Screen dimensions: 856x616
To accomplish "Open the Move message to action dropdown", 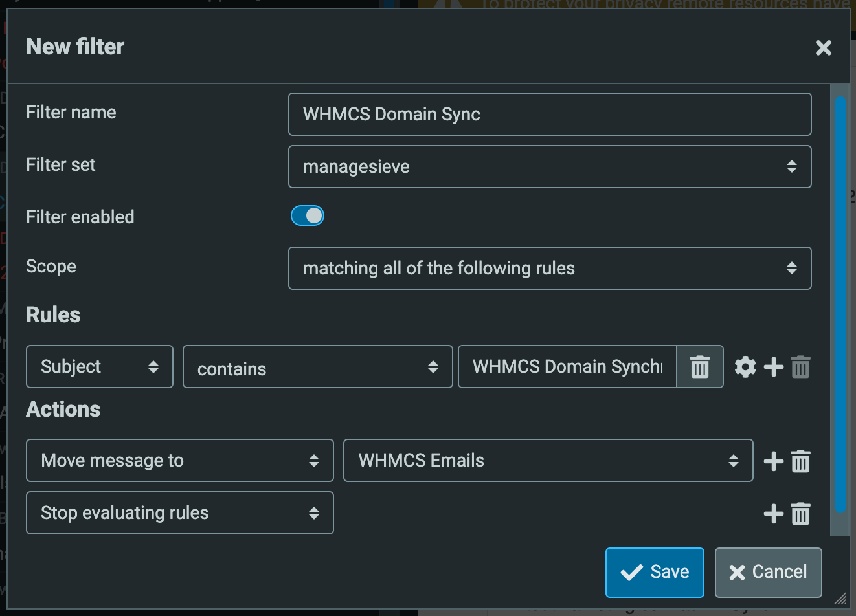I will pyautogui.click(x=179, y=461).
